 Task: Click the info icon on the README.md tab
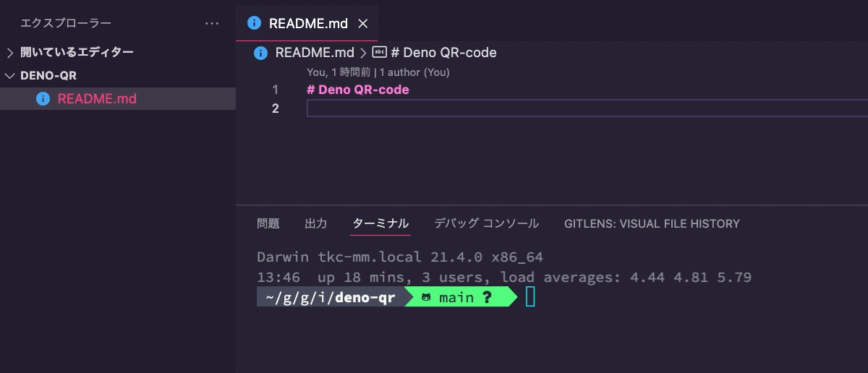tap(254, 22)
